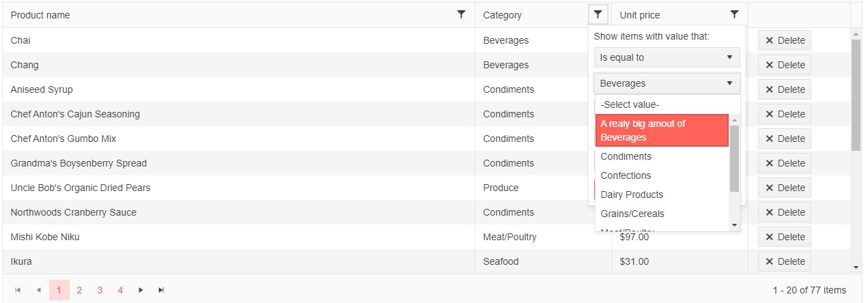Choose the '-Select value-' option
Viewport: 868px width, 303px height.
pyautogui.click(x=630, y=104)
